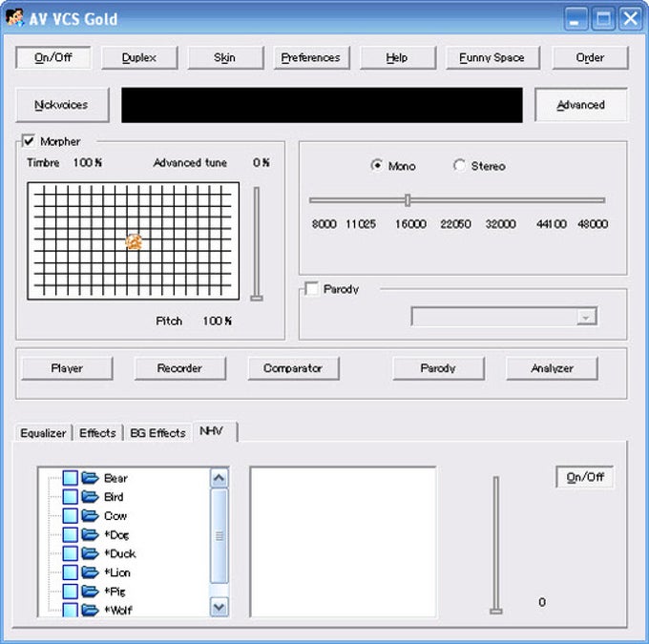Toggle the NHV On/Off button

(584, 477)
